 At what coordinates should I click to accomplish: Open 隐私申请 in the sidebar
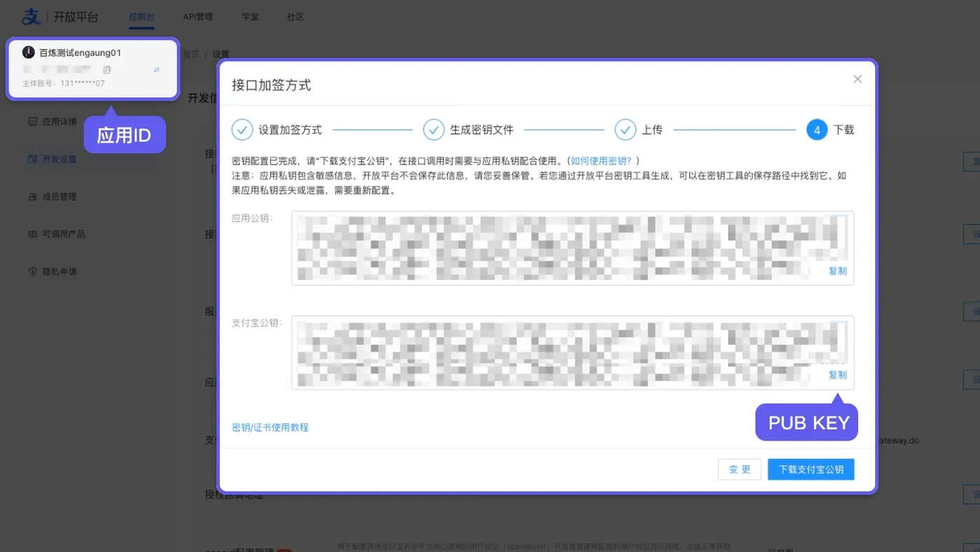pos(59,271)
